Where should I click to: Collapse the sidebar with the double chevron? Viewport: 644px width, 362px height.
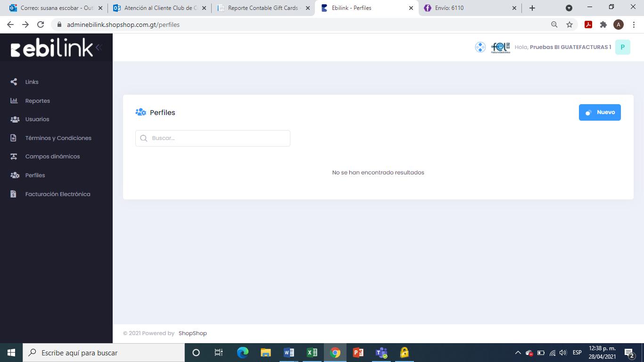pyautogui.click(x=99, y=47)
